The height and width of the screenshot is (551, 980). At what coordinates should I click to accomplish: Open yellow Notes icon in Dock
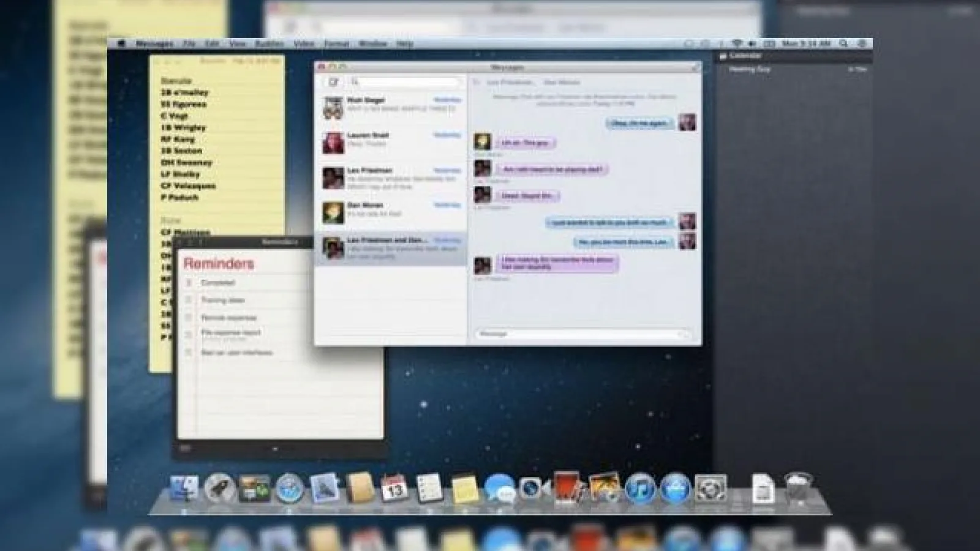pos(464,490)
